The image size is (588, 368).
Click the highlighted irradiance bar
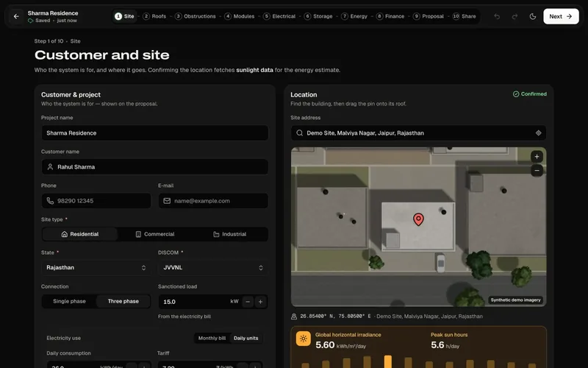tap(388, 361)
